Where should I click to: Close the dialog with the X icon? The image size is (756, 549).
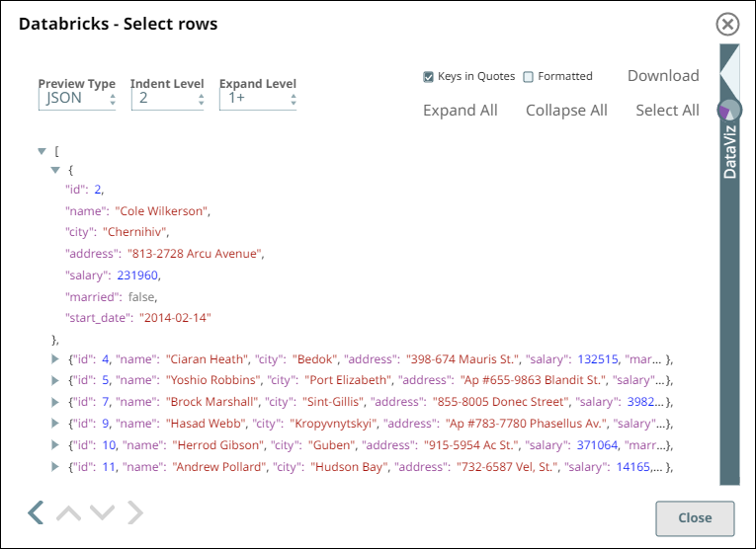(x=727, y=25)
